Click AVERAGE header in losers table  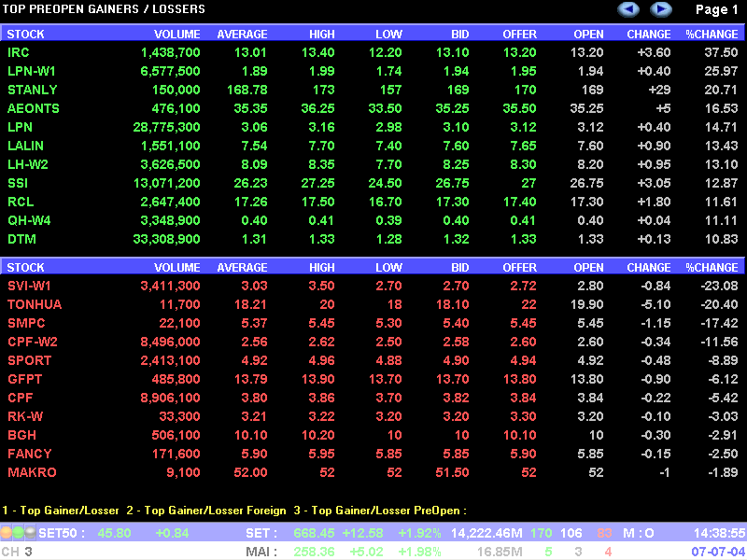point(242,268)
